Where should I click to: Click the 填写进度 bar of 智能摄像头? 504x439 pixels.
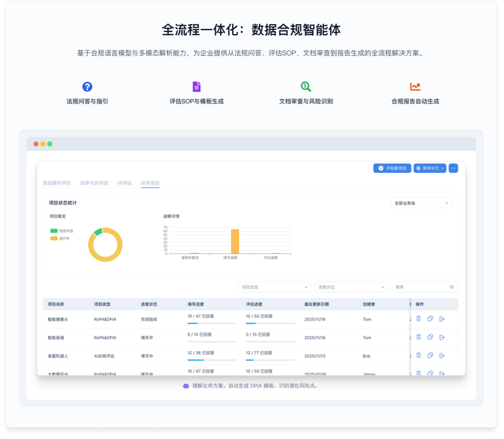[x=212, y=323]
